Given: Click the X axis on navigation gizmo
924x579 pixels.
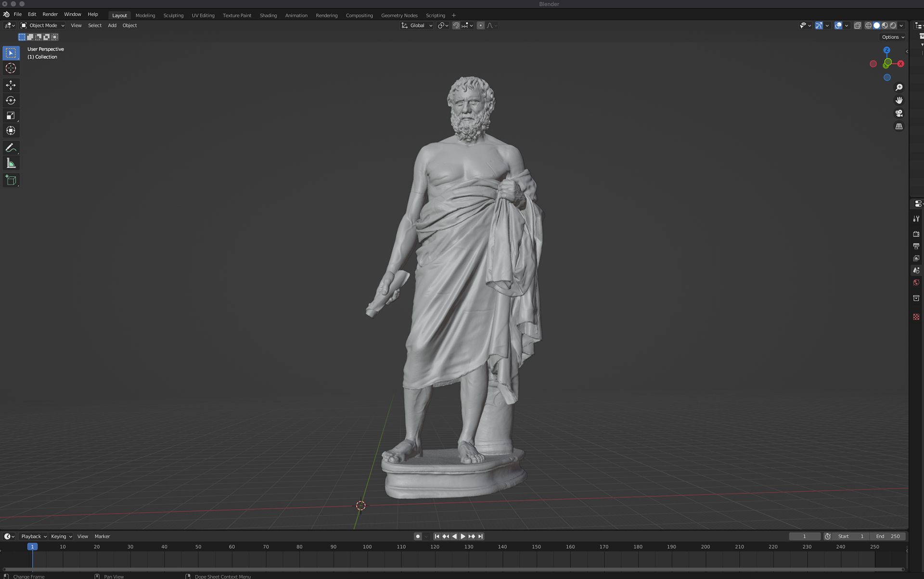Looking at the screenshot, I should point(900,64).
